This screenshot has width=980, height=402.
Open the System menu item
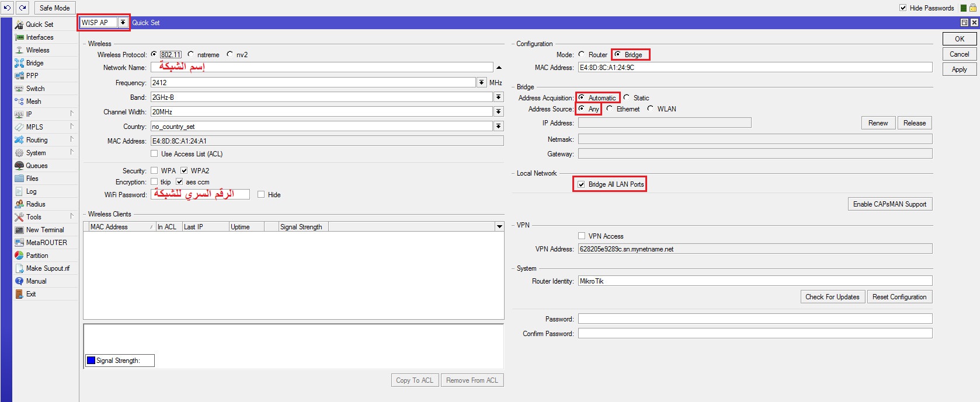click(x=36, y=153)
